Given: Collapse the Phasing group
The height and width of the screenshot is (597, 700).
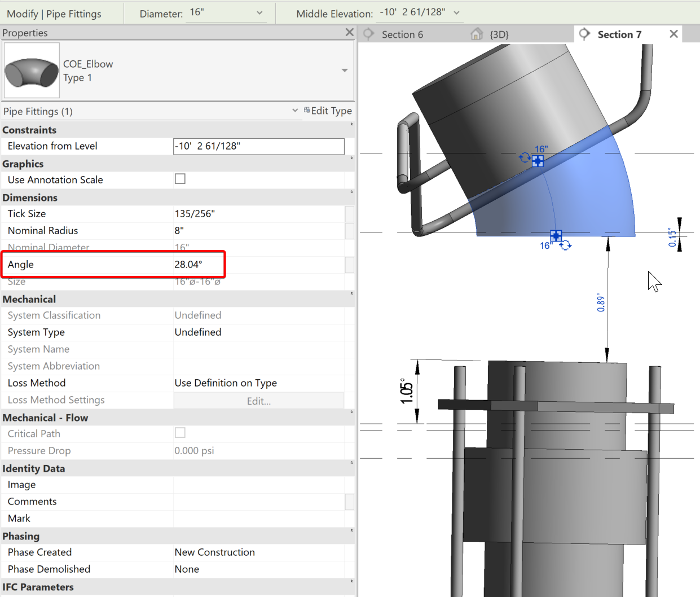Looking at the screenshot, I should pyautogui.click(x=351, y=530).
